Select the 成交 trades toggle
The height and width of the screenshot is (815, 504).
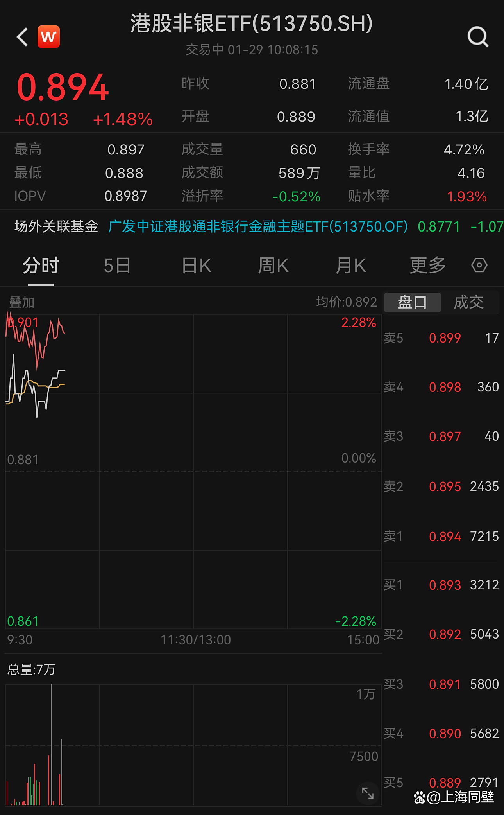[x=469, y=302]
